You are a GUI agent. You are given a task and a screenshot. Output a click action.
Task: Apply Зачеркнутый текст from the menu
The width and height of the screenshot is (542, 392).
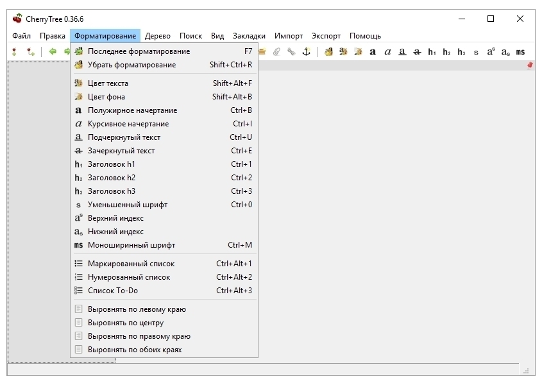[x=164, y=151]
